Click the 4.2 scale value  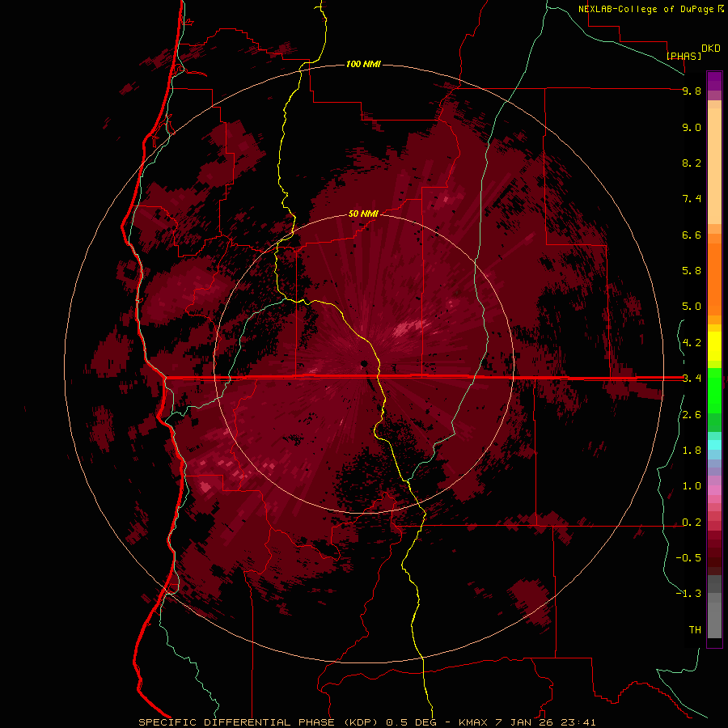pos(692,343)
